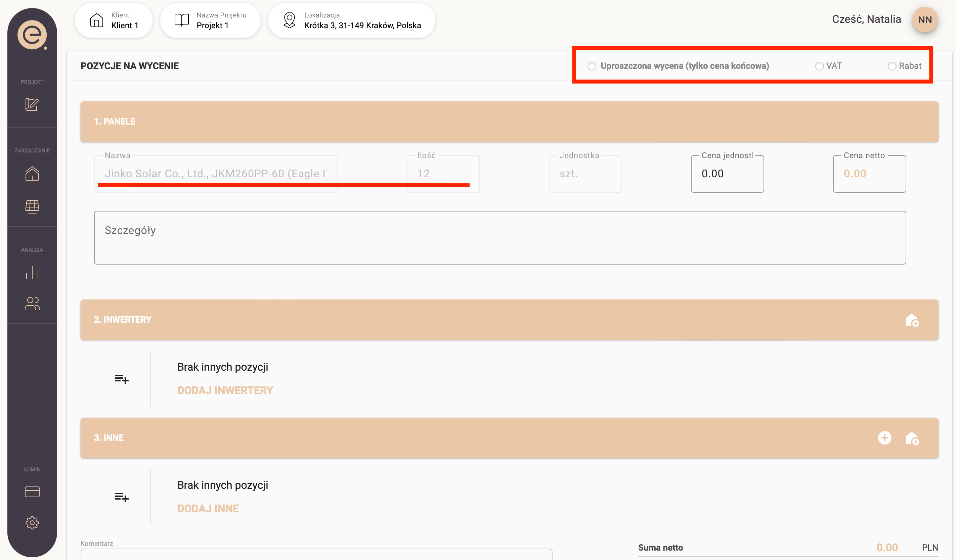Open the solar panel icon in sidebar

pos(32,206)
